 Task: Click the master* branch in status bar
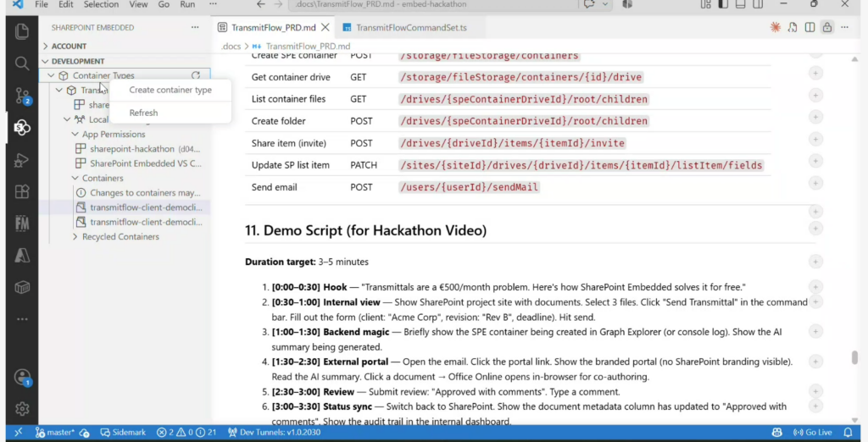click(55, 432)
